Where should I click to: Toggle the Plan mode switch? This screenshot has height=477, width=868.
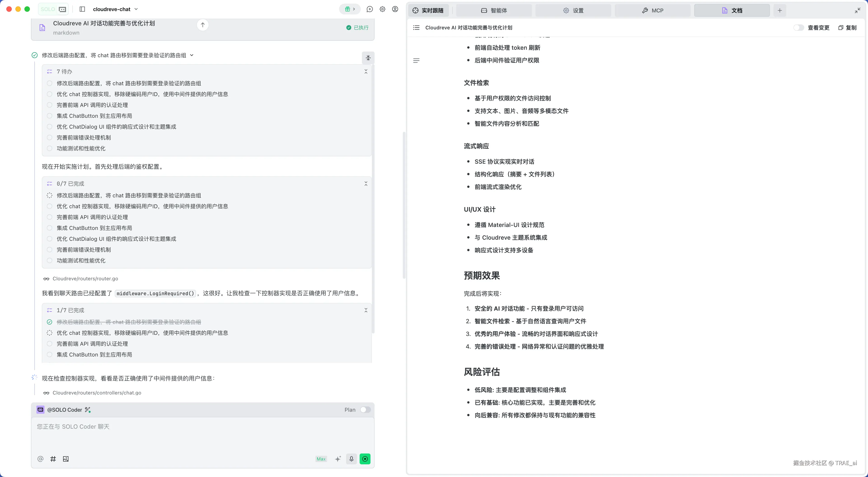365,410
